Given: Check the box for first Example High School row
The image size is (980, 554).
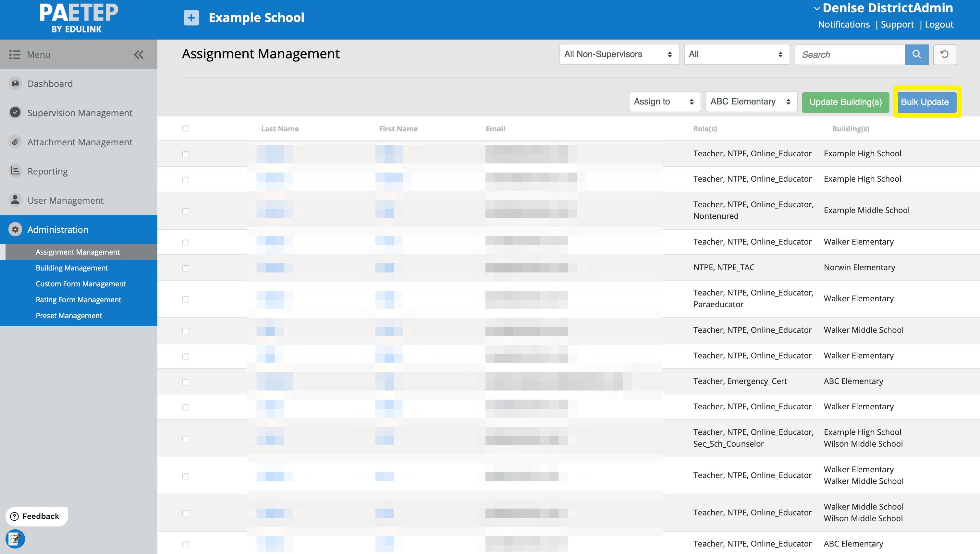Looking at the screenshot, I should [185, 154].
